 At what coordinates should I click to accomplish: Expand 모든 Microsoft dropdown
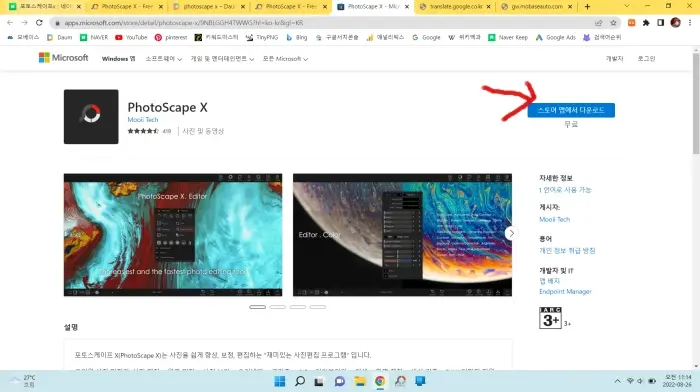285,58
